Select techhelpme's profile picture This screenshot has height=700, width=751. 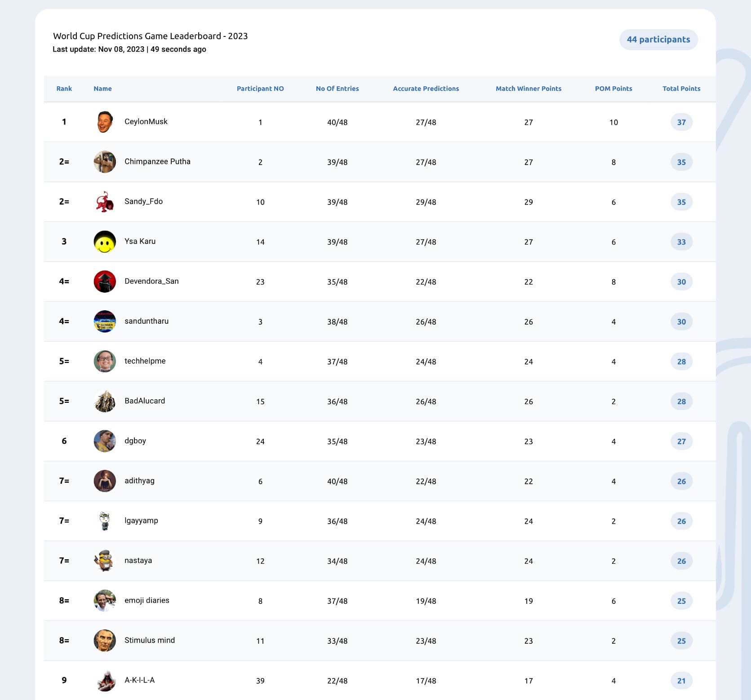(x=105, y=361)
